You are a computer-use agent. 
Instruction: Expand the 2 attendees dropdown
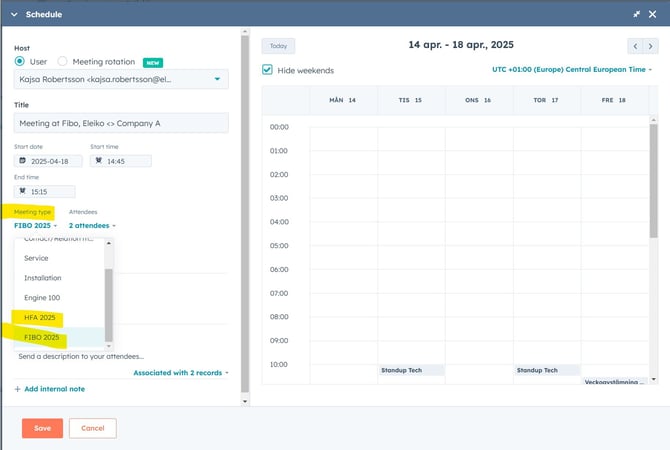[91, 226]
